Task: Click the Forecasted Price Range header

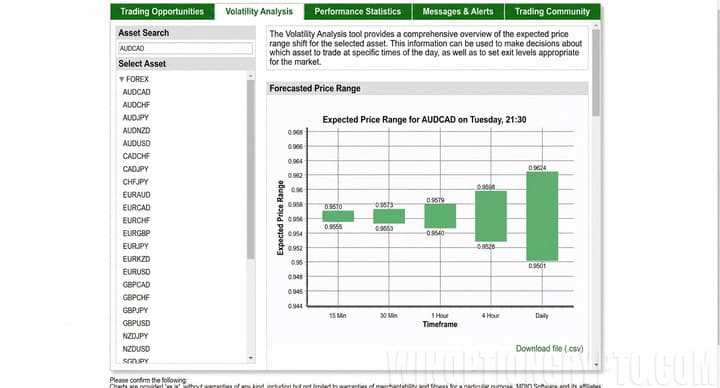Action: click(427, 89)
